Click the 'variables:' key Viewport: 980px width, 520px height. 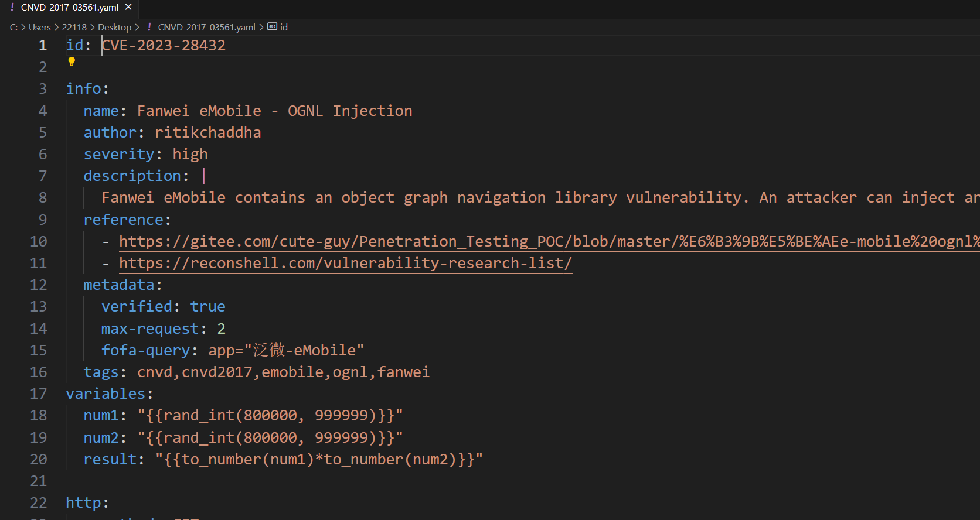coord(110,394)
